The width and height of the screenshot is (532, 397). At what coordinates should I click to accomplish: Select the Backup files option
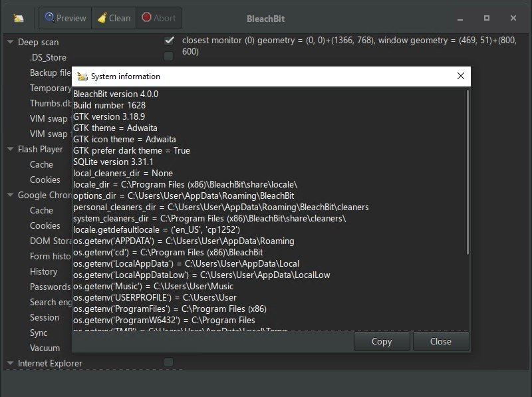tap(51, 72)
